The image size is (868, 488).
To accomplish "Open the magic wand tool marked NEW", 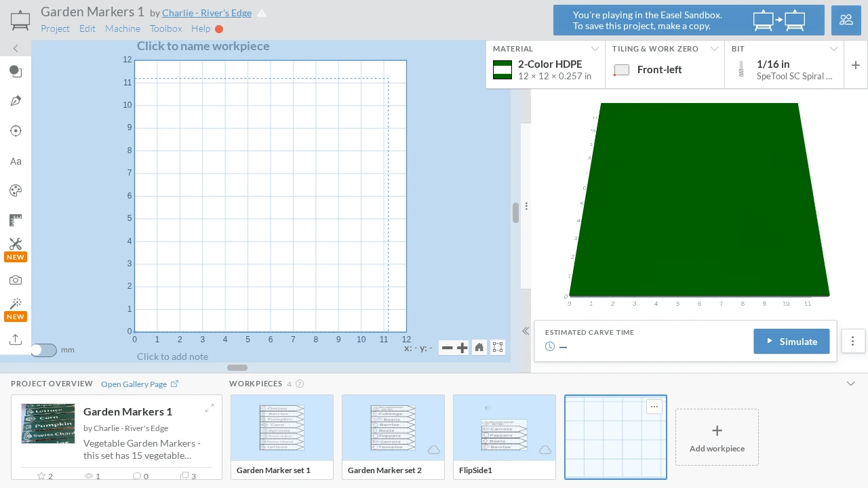I will pos(16,303).
